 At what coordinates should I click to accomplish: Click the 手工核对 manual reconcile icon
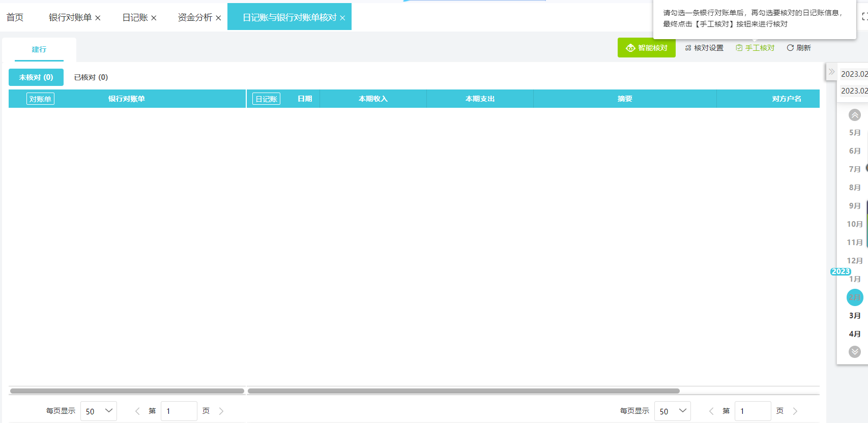[739, 48]
